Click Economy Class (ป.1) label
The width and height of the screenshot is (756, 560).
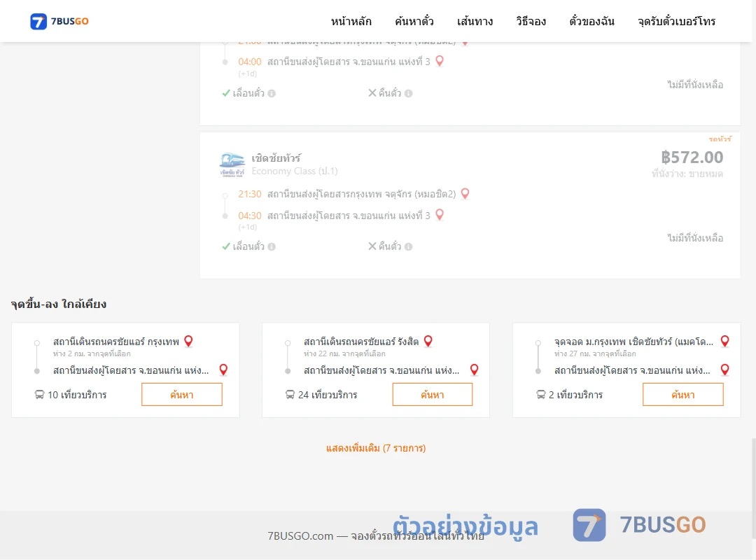[295, 171]
